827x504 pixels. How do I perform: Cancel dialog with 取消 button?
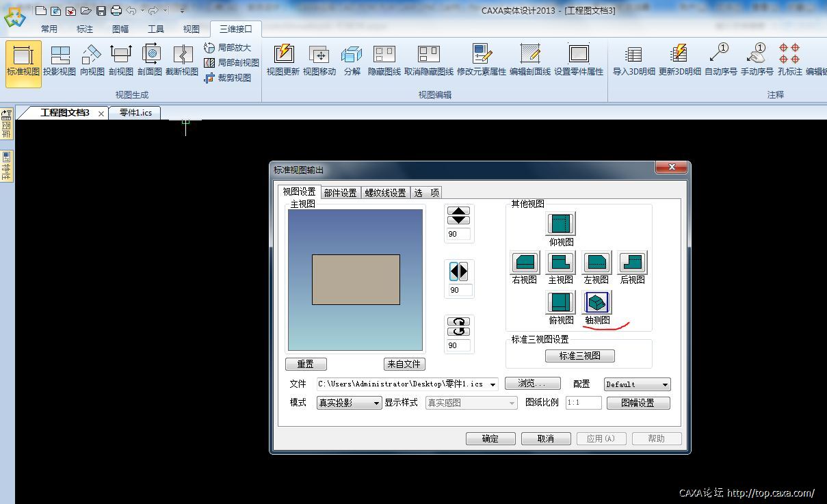[x=546, y=438]
